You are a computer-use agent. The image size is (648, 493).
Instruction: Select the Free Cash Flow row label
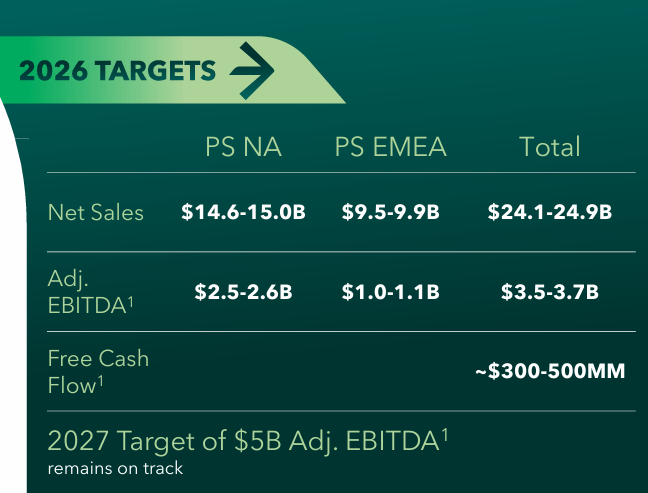pyautogui.click(x=96, y=371)
